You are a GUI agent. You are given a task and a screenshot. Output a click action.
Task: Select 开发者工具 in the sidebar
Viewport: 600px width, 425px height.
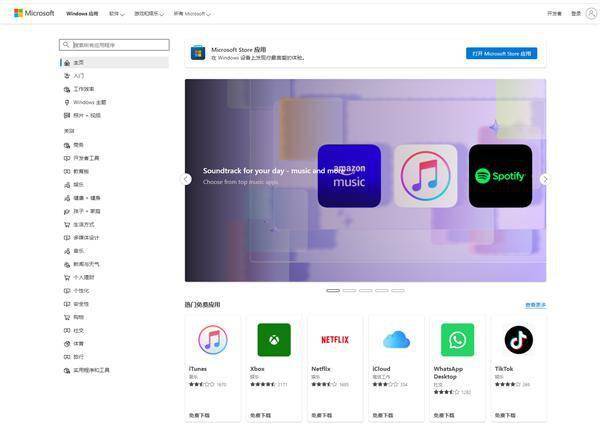[86, 158]
